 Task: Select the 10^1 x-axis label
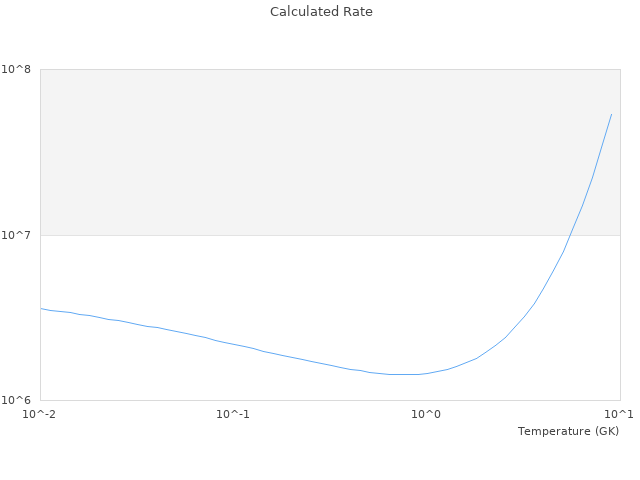(619, 414)
